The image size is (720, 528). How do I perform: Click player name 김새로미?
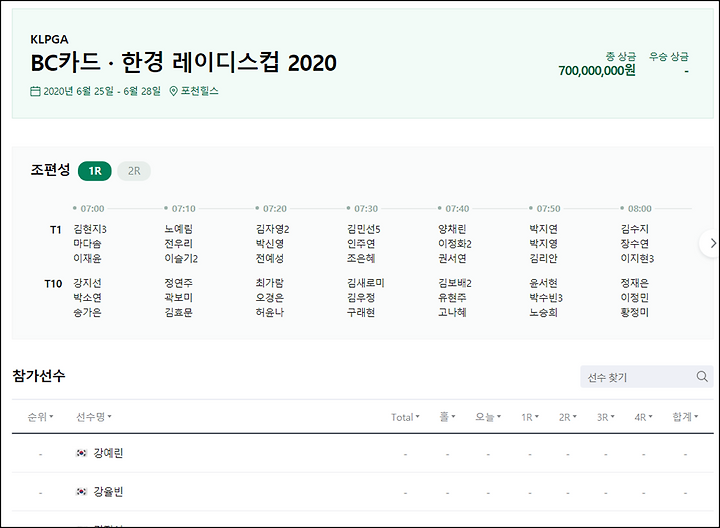(x=366, y=283)
